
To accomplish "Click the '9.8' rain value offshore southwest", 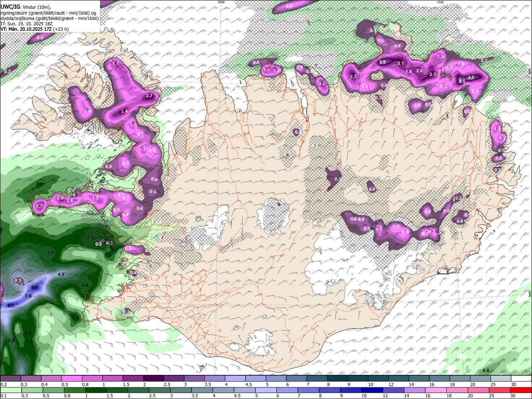I will (34, 287).
